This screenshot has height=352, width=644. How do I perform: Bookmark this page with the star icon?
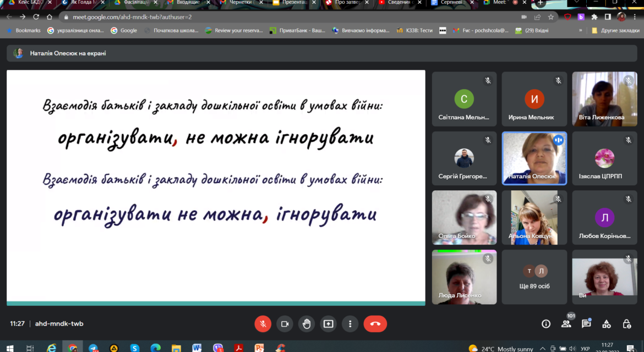tap(551, 17)
